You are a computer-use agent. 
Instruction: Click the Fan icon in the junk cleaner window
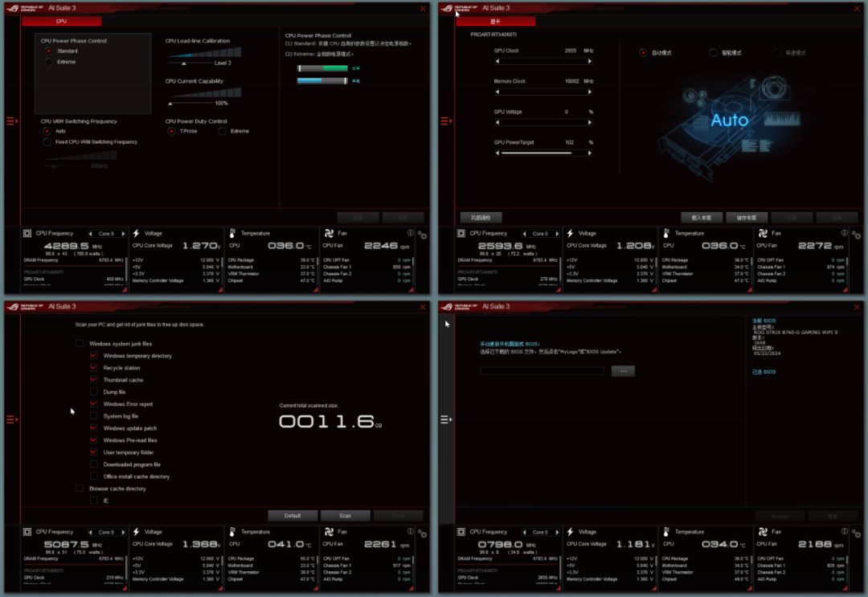(x=329, y=532)
